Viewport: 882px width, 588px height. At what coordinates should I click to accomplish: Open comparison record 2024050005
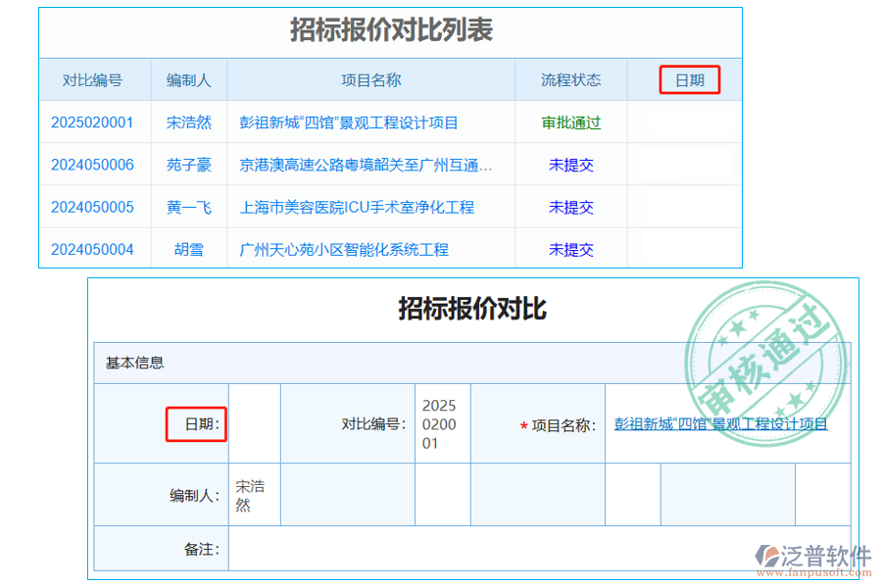(94, 207)
